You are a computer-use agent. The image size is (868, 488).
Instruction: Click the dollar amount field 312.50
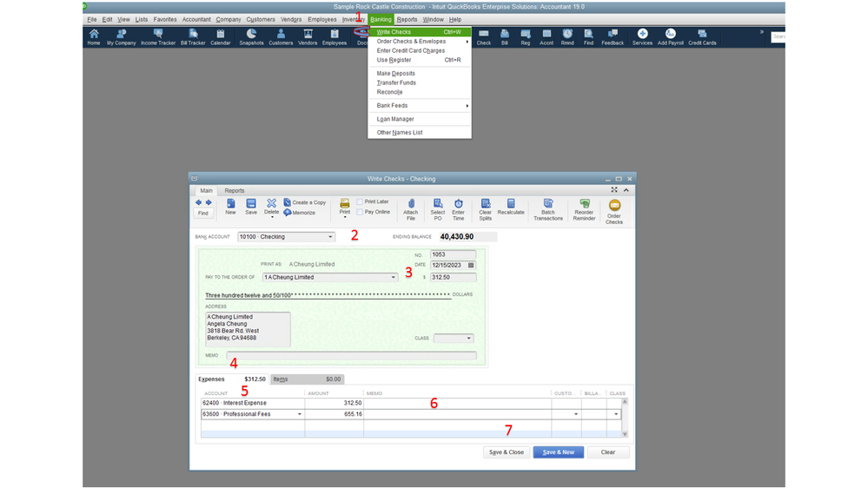click(453, 277)
